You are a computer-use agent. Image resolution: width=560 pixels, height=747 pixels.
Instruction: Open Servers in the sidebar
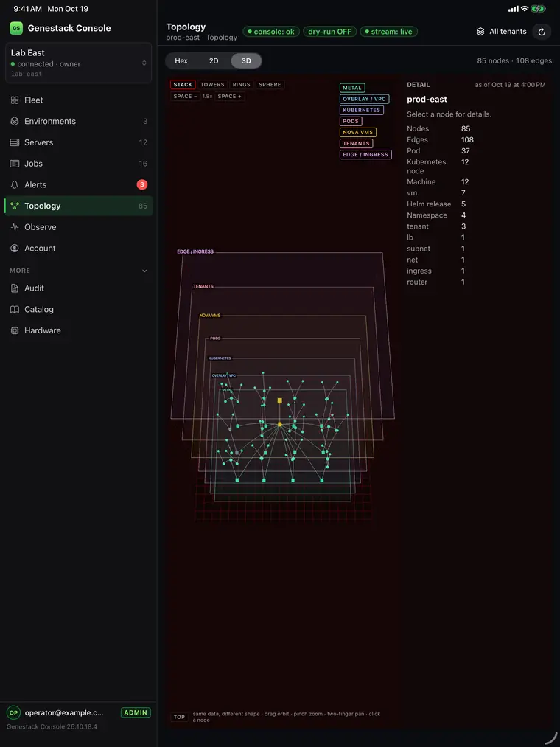79,142
